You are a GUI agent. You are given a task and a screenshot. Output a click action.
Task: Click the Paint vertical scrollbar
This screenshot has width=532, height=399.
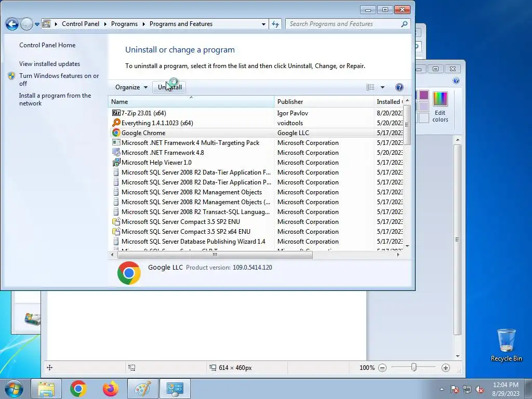[457, 239]
